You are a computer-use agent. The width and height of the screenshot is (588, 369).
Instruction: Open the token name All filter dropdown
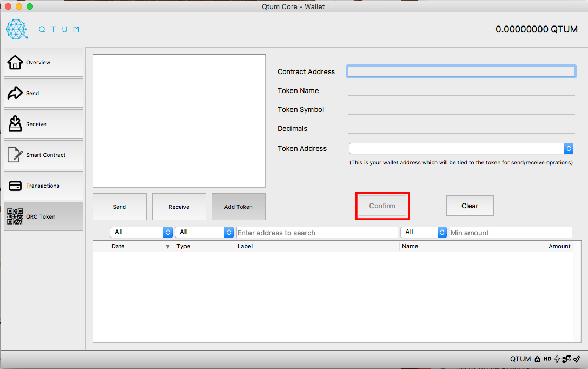point(424,232)
